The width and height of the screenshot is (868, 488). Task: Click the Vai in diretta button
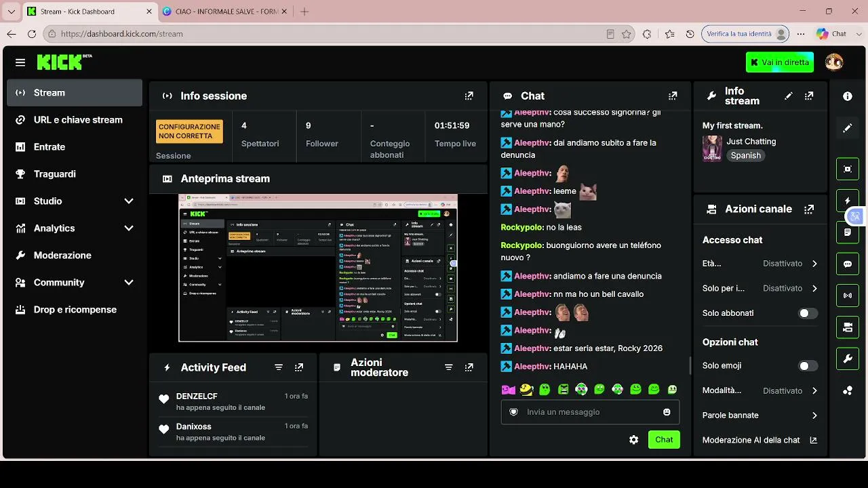[x=780, y=62]
